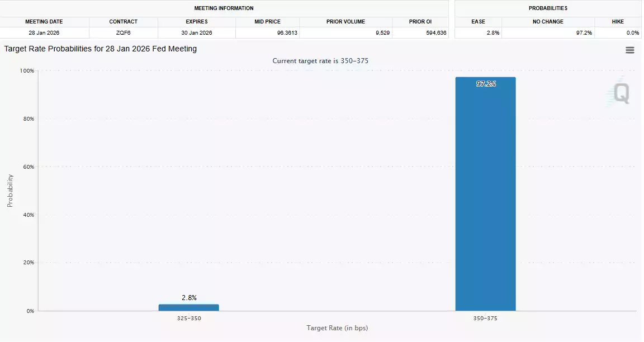This screenshot has width=644, height=342.
Task: Click the chart title text
Action: 100,49
